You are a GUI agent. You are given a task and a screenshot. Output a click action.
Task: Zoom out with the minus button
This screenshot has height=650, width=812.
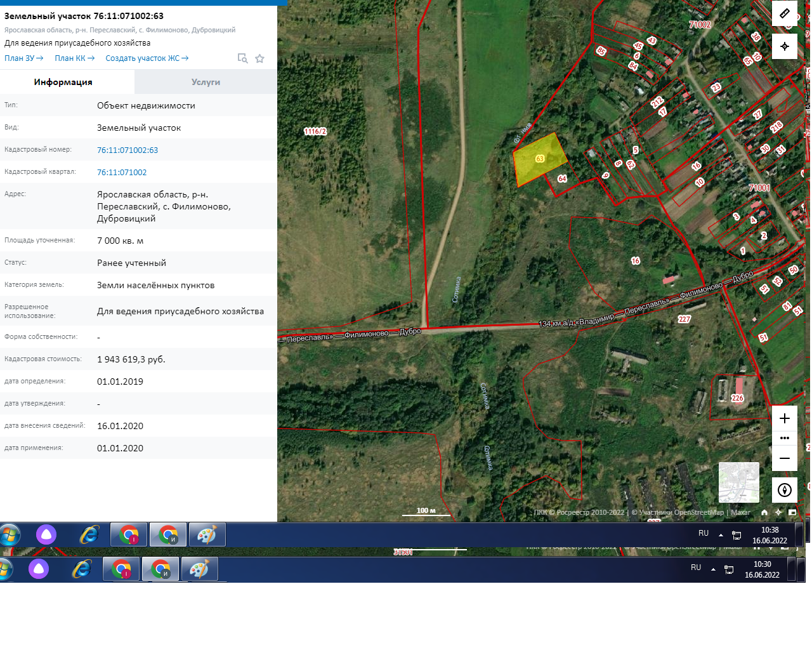click(x=785, y=458)
